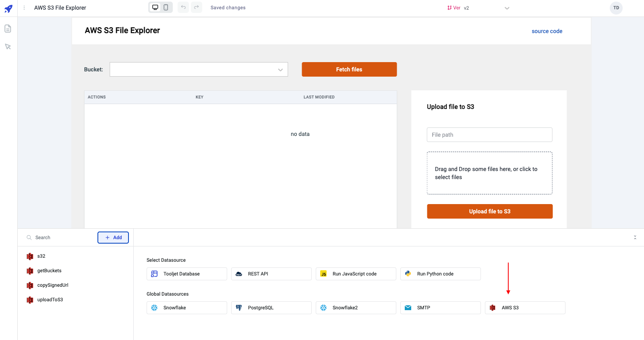The width and height of the screenshot is (644, 340).
Task: Click the Fetch files button
Action: coord(349,69)
